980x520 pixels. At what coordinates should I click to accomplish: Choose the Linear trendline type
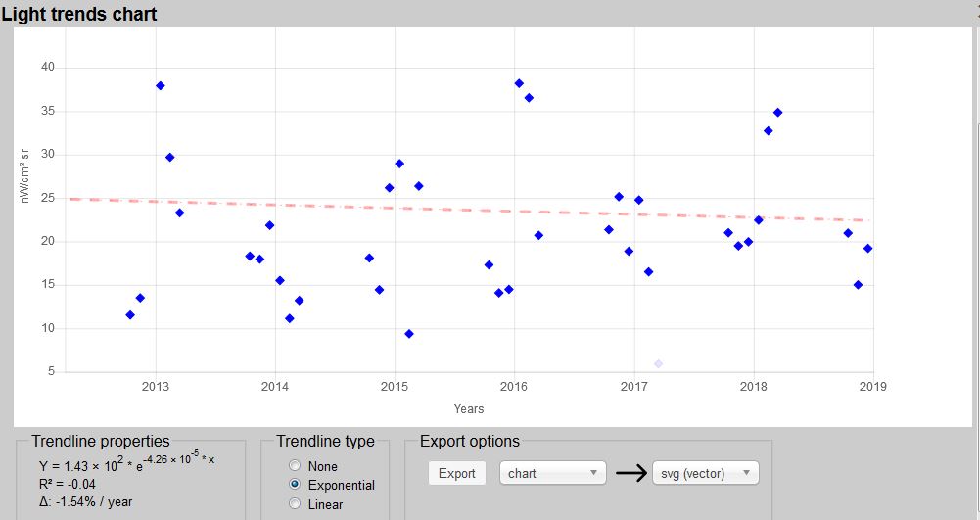295,503
